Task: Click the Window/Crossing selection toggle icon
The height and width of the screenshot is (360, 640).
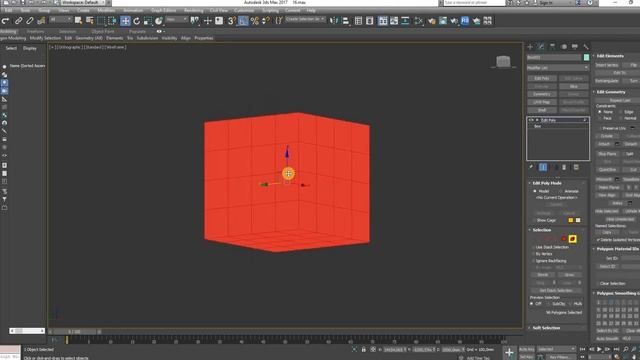Action: [x=112, y=20]
